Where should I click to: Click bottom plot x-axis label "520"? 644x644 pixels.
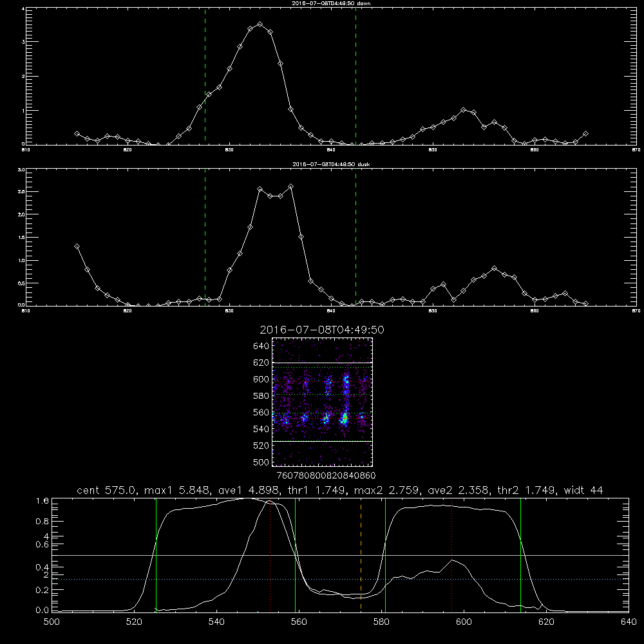coord(134,622)
